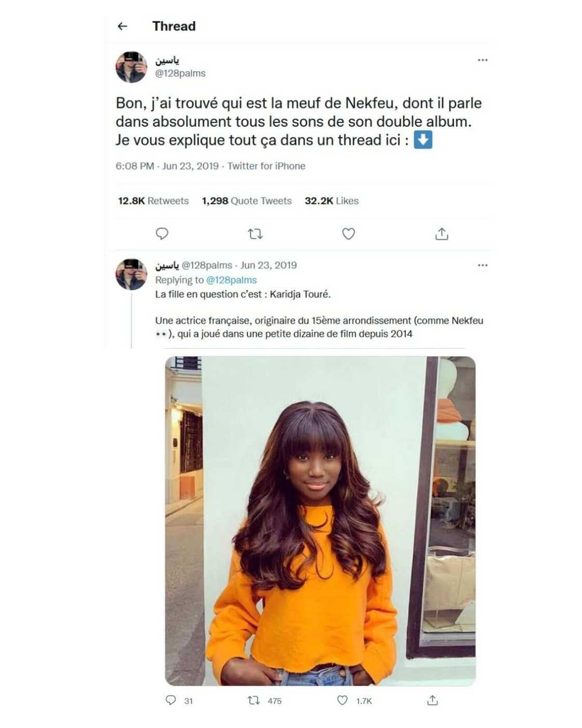The height and width of the screenshot is (728, 582).
Task: Reply to the main tweet
Action: 162,233
